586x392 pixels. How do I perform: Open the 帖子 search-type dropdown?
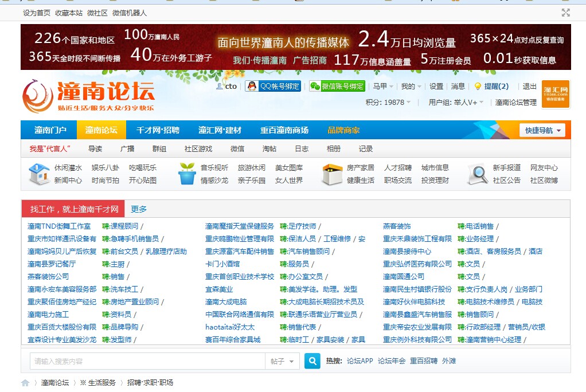pos(282,361)
